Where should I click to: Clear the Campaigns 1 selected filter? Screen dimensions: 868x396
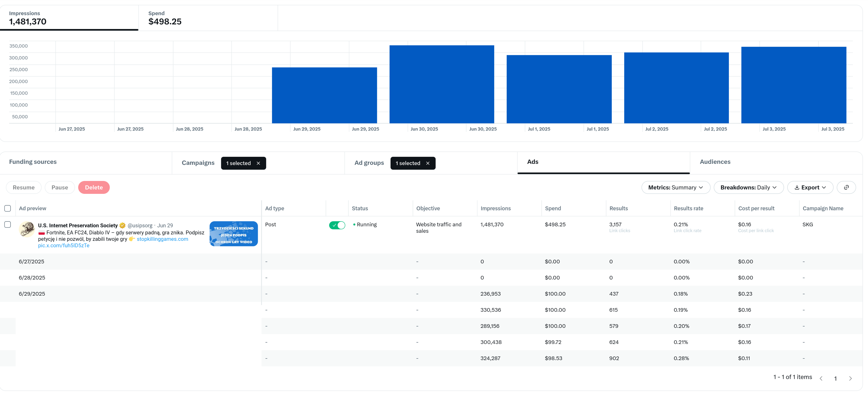[x=259, y=163]
